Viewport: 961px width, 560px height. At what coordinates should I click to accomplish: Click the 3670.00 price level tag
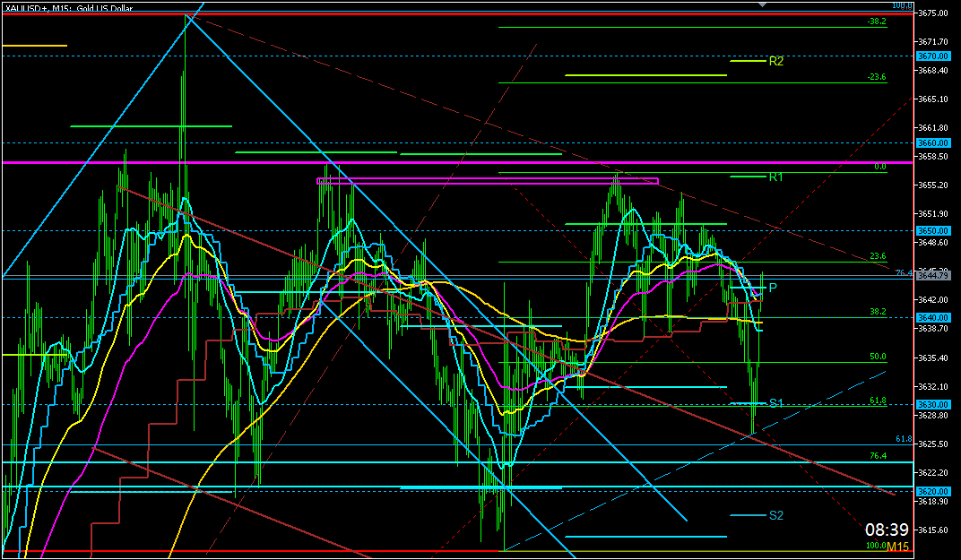(x=932, y=56)
